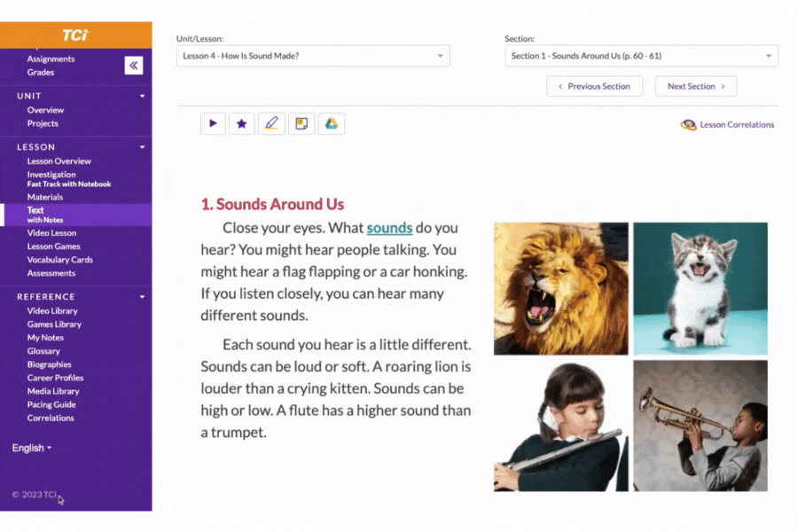This screenshot has height=532, width=798.
Task: Select the highlighter pen tool
Action: click(272, 124)
